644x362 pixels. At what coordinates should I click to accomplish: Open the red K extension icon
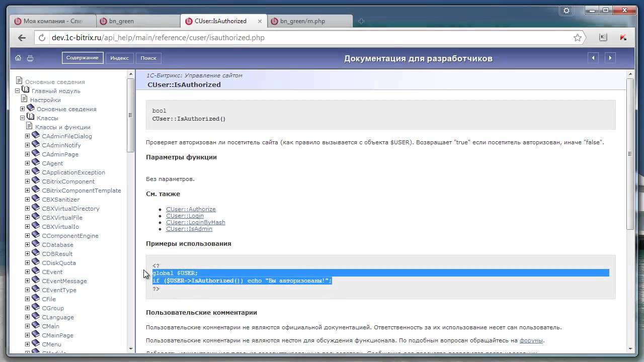(x=623, y=37)
